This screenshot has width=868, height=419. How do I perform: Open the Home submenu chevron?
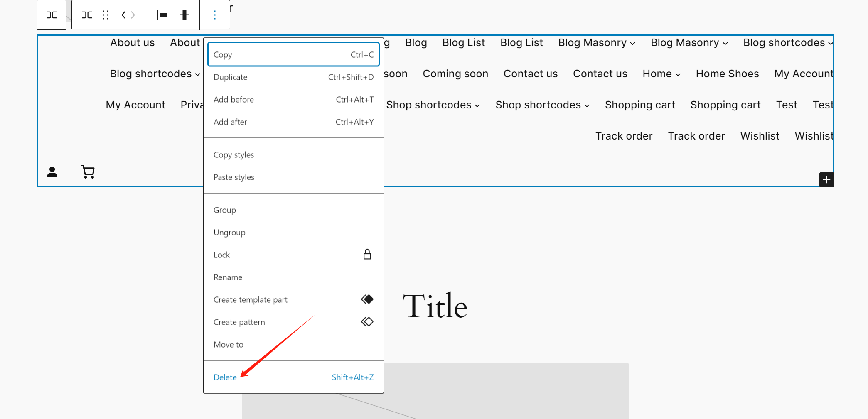(x=677, y=74)
